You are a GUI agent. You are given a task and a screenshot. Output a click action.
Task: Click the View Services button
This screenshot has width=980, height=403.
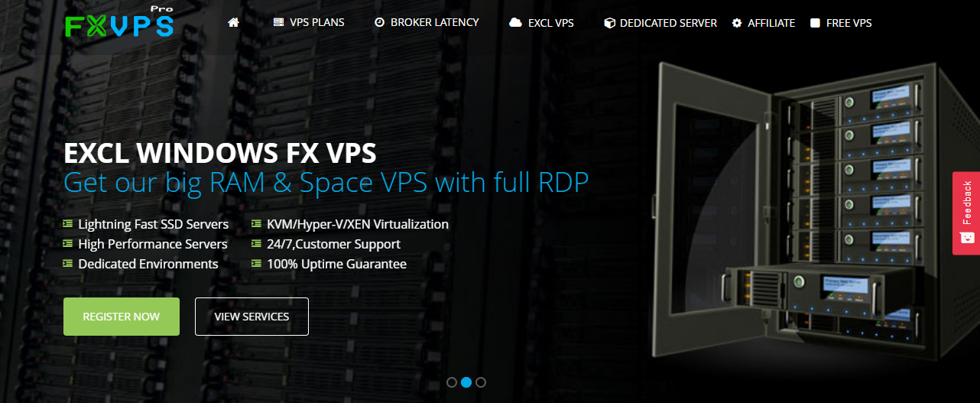pyautogui.click(x=251, y=317)
